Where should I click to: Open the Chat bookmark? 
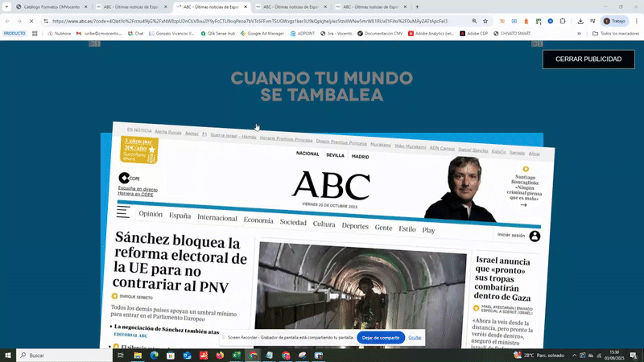pos(136,33)
